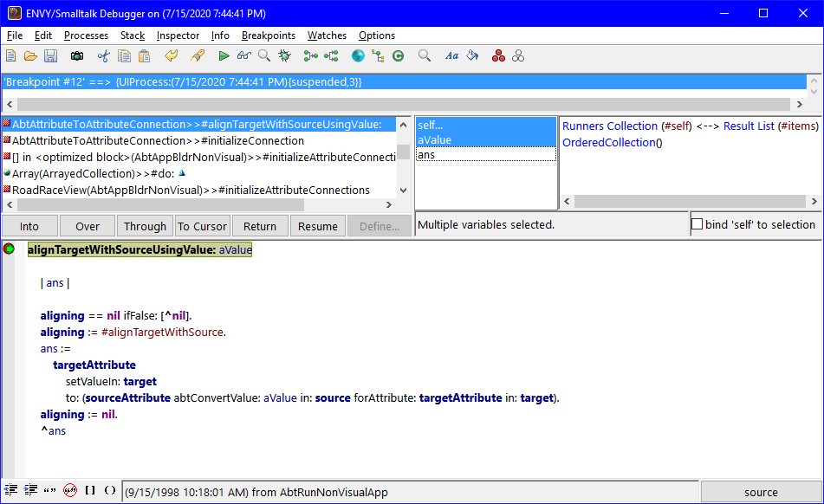Enable the 'bind self to selection' checkbox
Viewport: 824px width, 504px height.
697,223
